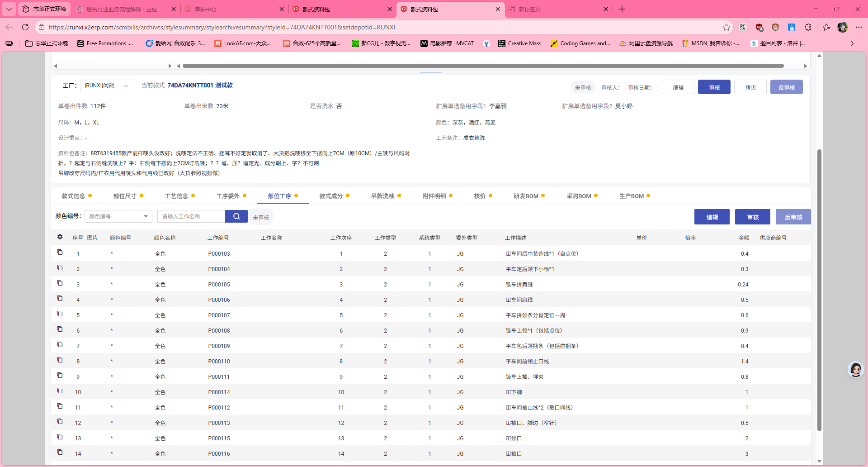
Task: Click the copy icon for row P000108
Action: pos(60,329)
